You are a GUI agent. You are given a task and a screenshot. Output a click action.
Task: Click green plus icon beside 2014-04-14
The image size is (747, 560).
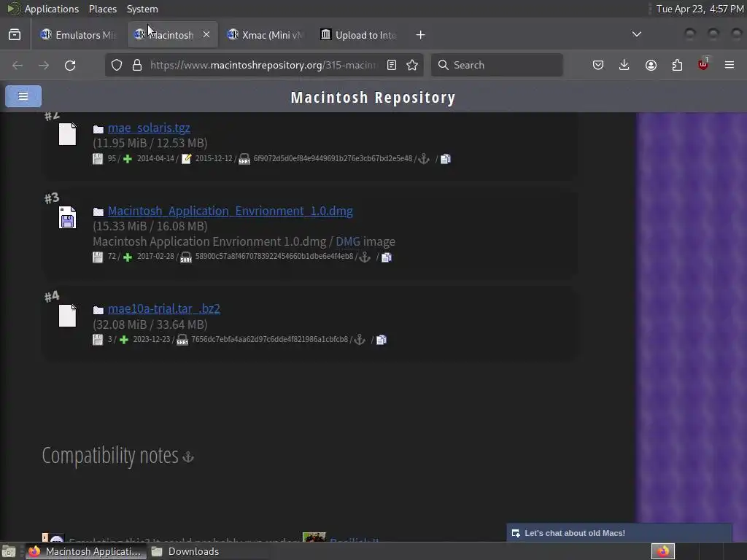tap(127, 159)
